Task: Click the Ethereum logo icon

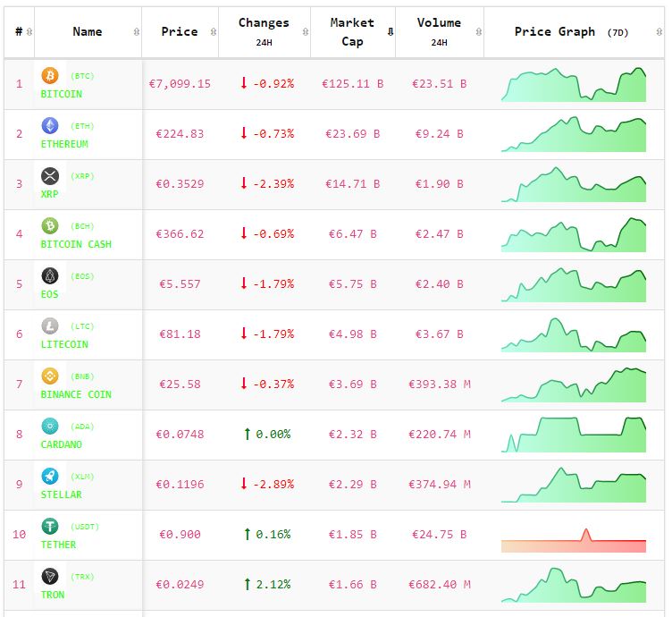Action: click(50, 126)
